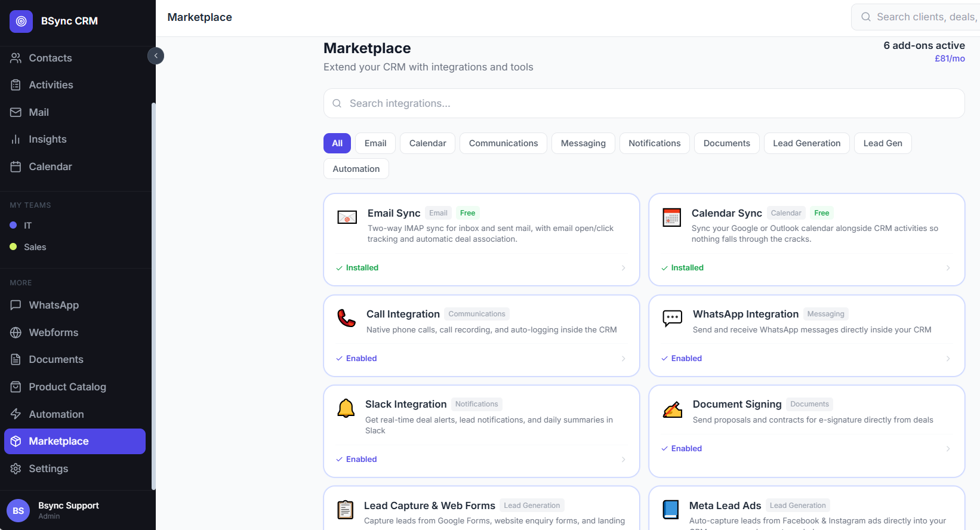Select the IT team

click(75, 225)
